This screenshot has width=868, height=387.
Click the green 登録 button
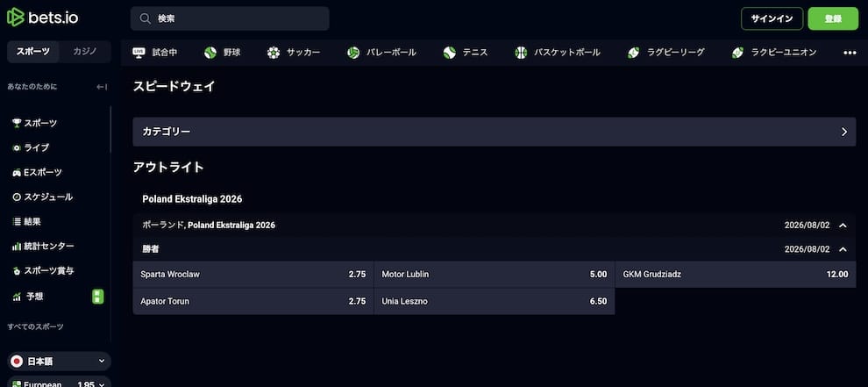tap(833, 18)
